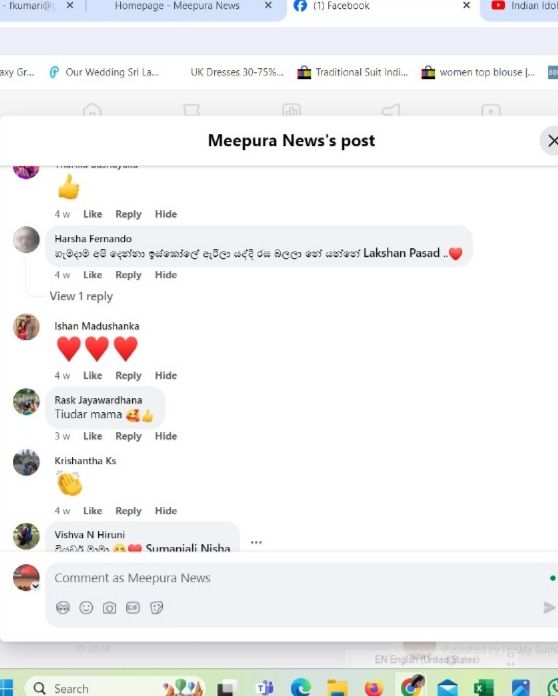Open the avatar sticker icon in comment box
This screenshot has height=696, width=558.
[63, 607]
